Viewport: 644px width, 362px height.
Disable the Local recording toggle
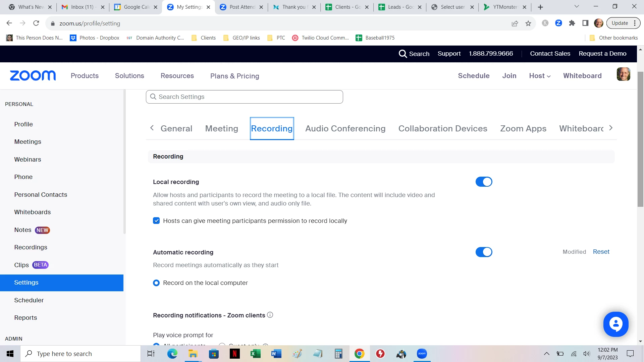(x=484, y=182)
